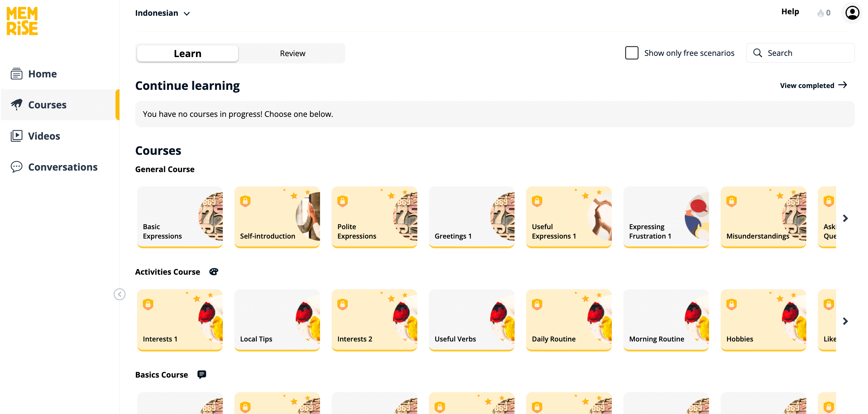Switch to the Review tab

click(292, 53)
